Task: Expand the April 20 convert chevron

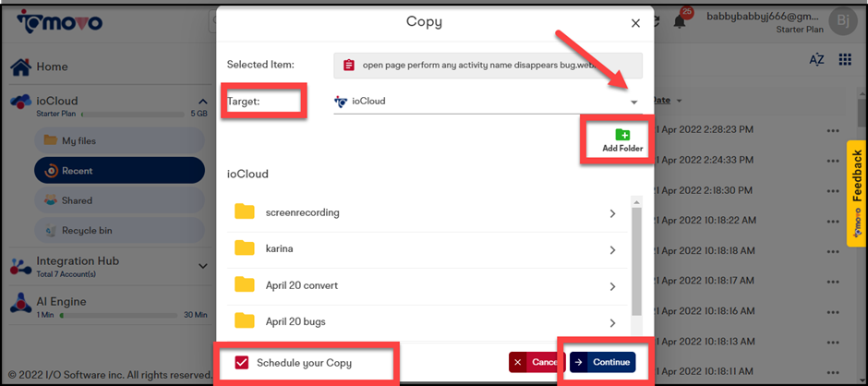Action: [612, 286]
